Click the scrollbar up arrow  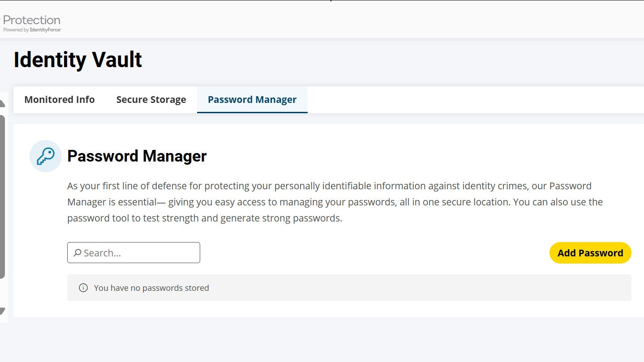[x=2, y=104]
